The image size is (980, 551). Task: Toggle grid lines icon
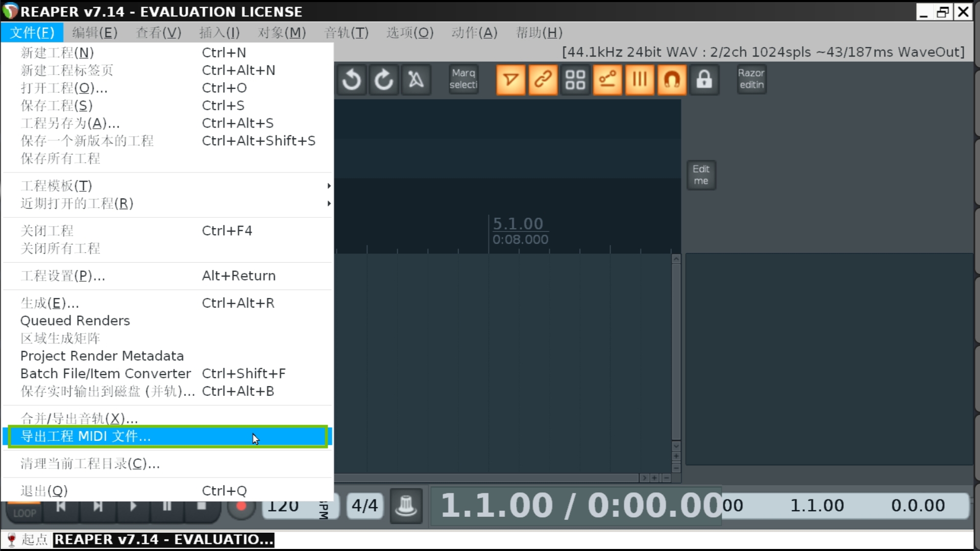click(639, 80)
